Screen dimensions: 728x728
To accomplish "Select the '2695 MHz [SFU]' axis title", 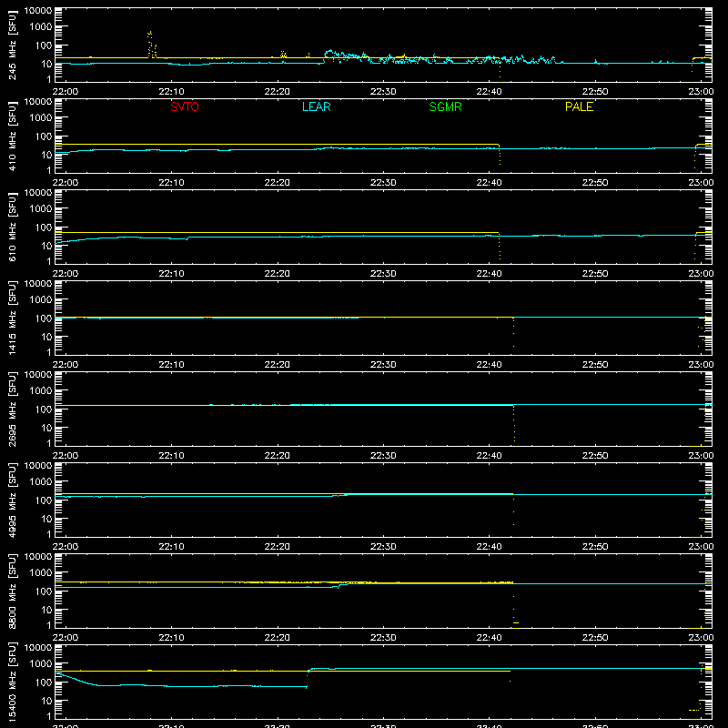I will pos(12,409).
